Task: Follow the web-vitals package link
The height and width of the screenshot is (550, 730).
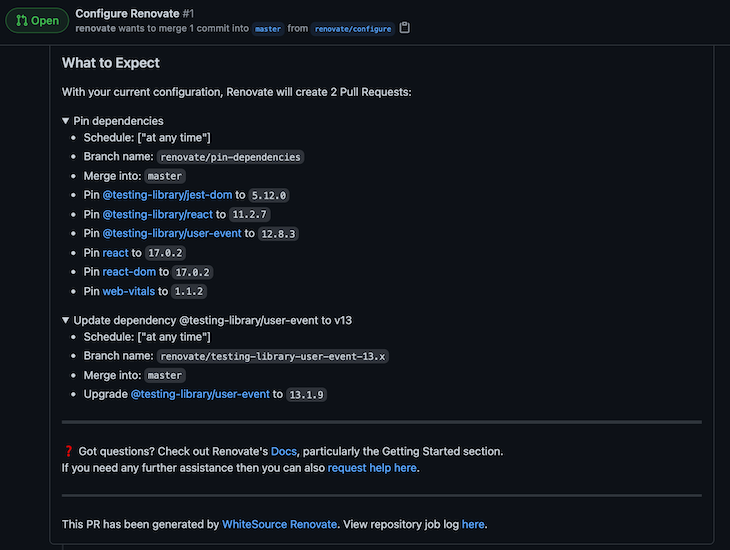Action: [128, 292]
